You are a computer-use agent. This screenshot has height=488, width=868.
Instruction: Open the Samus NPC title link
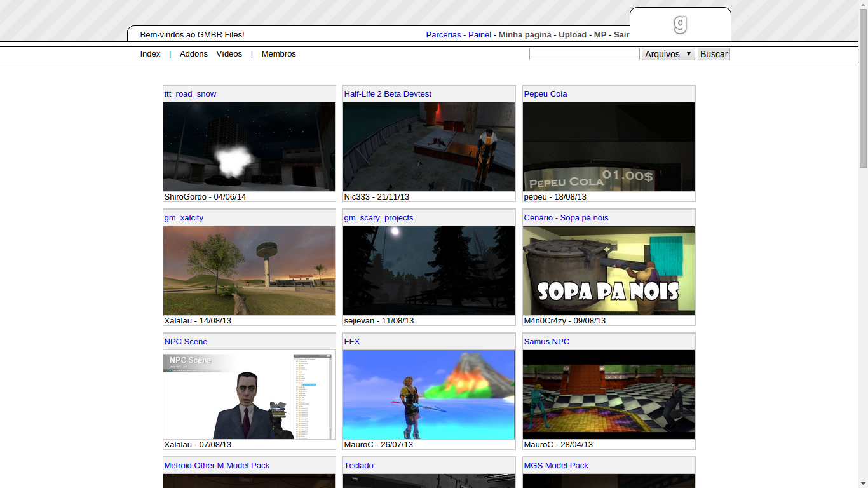546,342
